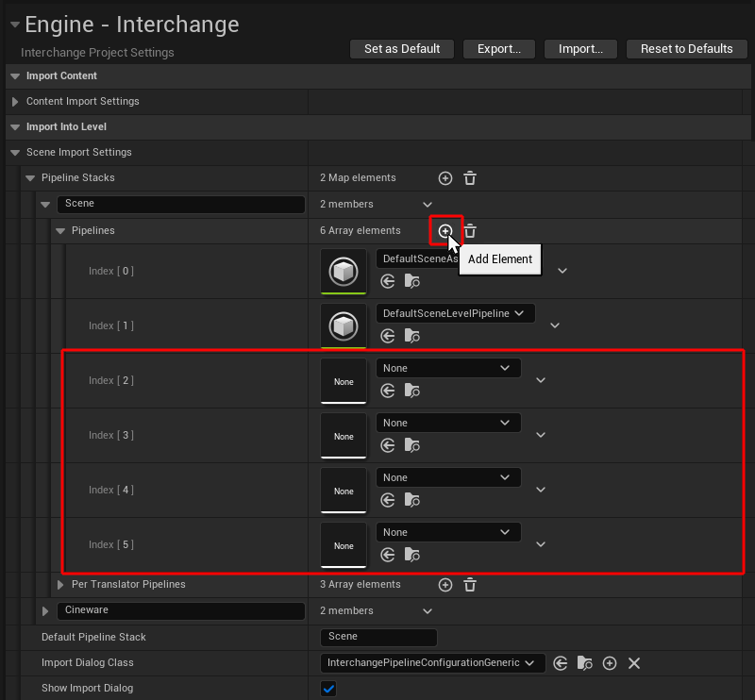Collapse the Pipelines array
This screenshot has width=755, height=700.
tap(60, 231)
